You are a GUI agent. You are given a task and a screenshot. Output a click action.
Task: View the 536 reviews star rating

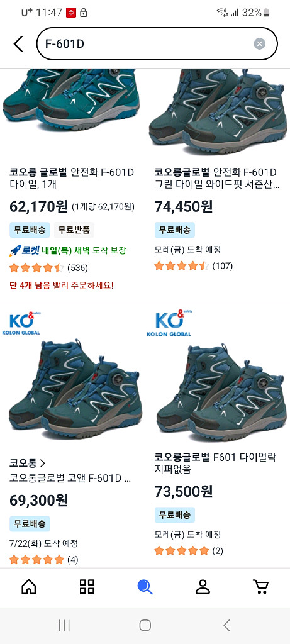click(48, 268)
